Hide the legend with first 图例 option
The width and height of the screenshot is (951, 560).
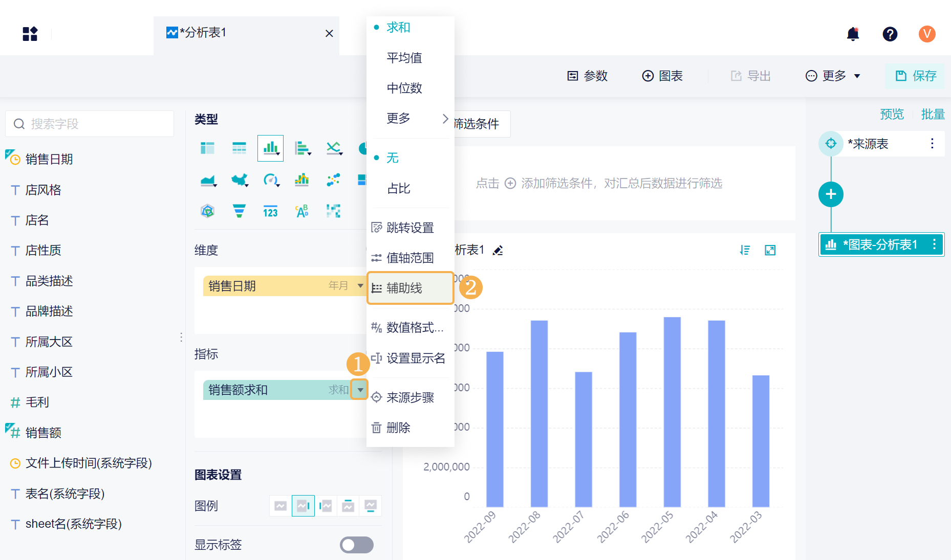(280, 506)
